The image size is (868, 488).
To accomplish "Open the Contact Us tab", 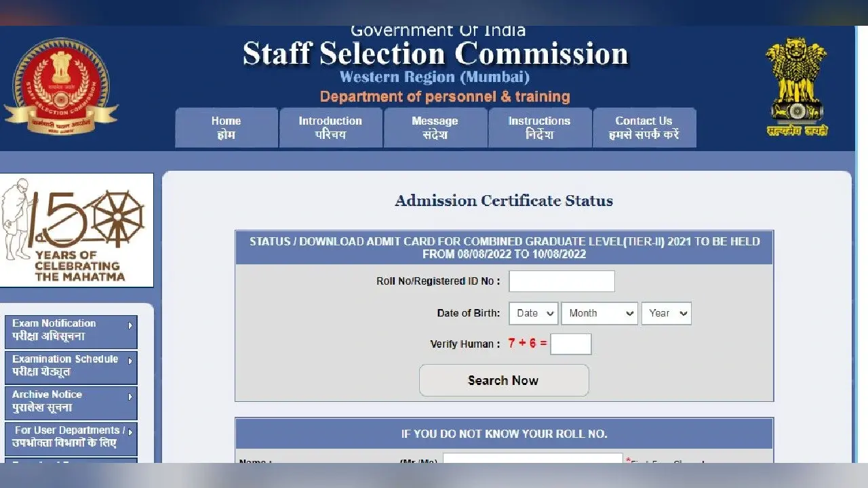I will 644,127.
